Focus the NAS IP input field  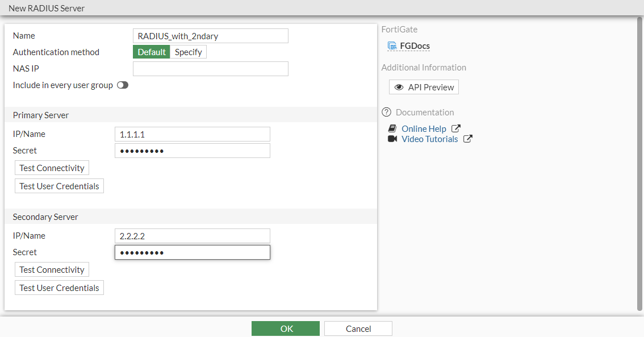(x=210, y=69)
